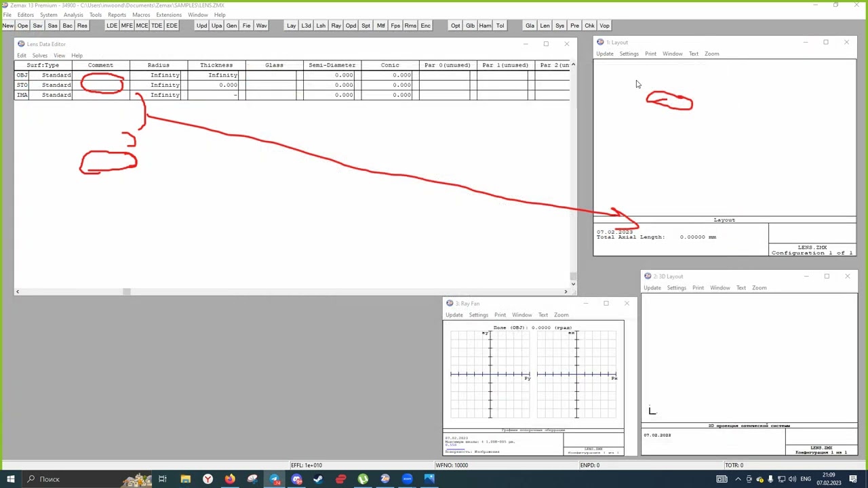
Task: Open Tolerance Data Editor via TDE button
Action: tap(157, 26)
